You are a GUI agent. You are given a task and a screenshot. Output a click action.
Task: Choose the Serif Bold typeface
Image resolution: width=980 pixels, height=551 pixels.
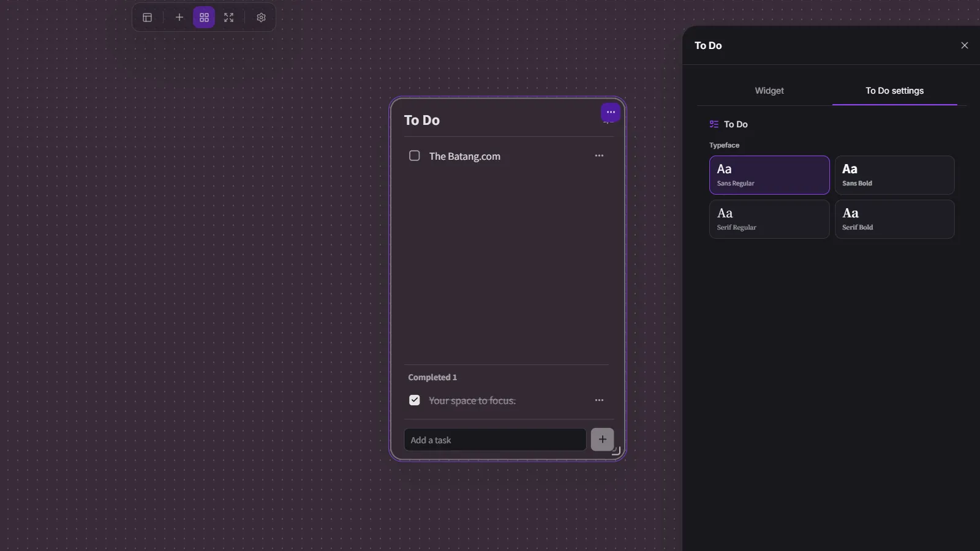tap(894, 219)
